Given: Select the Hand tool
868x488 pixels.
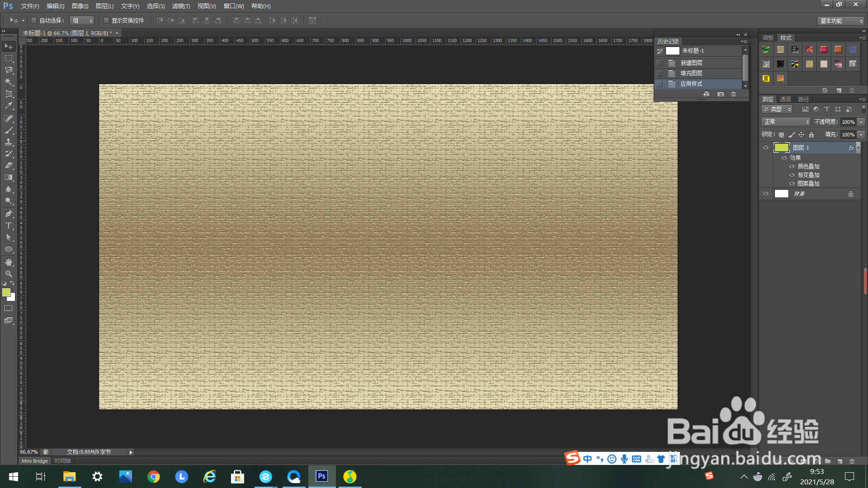Looking at the screenshot, I should pyautogui.click(x=9, y=262).
